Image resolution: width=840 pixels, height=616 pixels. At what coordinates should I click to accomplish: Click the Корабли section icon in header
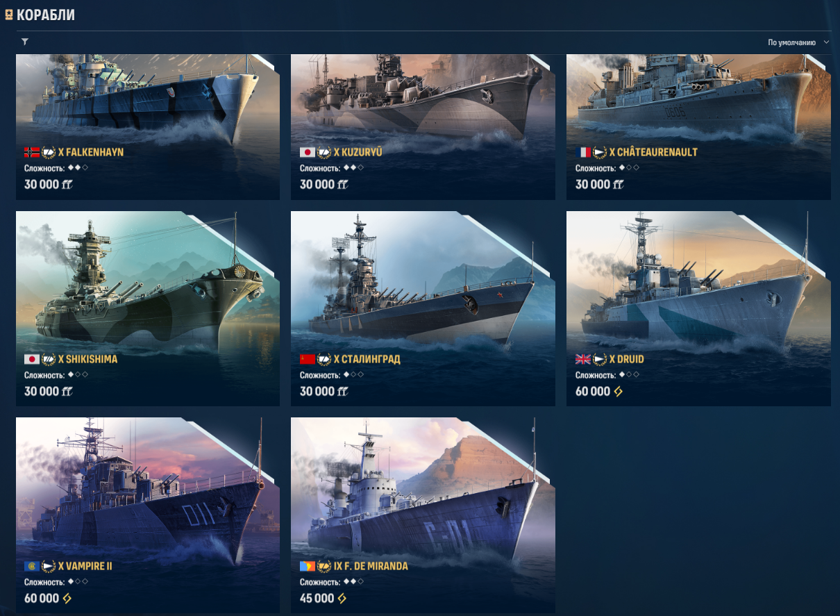click(9, 14)
